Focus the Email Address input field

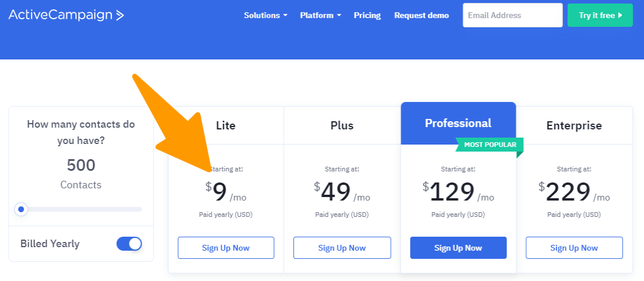pos(512,15)
